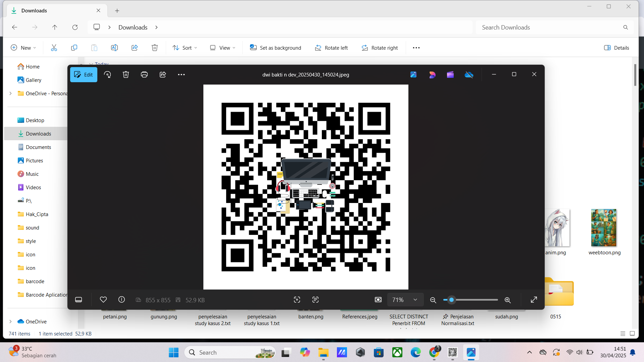Switch Explorer to large thumbnails view
This screenshot has height=362, width=644.
[632, 333]
